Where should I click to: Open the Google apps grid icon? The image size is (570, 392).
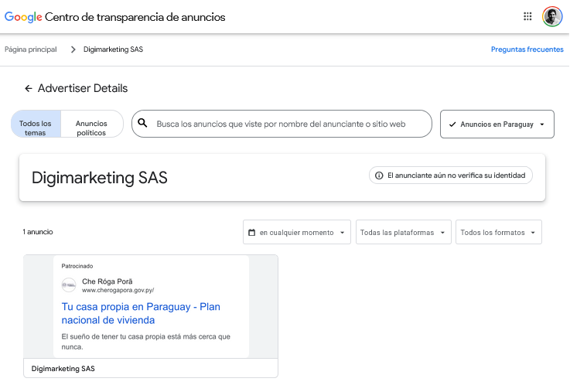[x=527, y=16]
